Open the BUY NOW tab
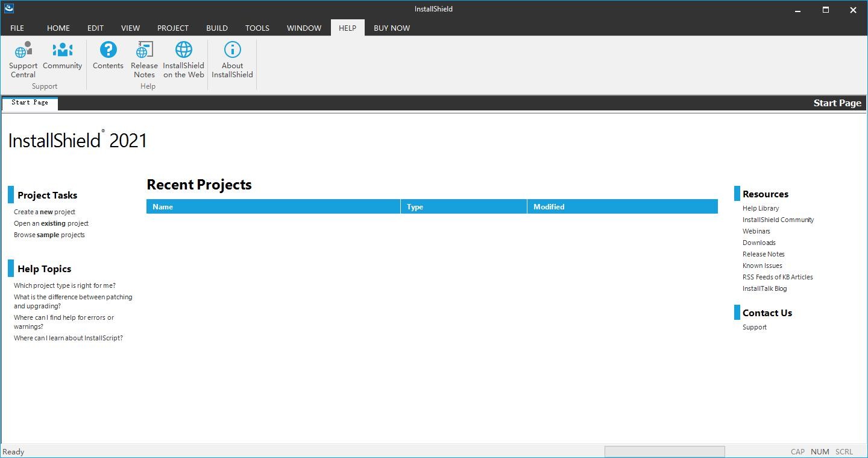The image size is (868, 458). tap(392, 28)
